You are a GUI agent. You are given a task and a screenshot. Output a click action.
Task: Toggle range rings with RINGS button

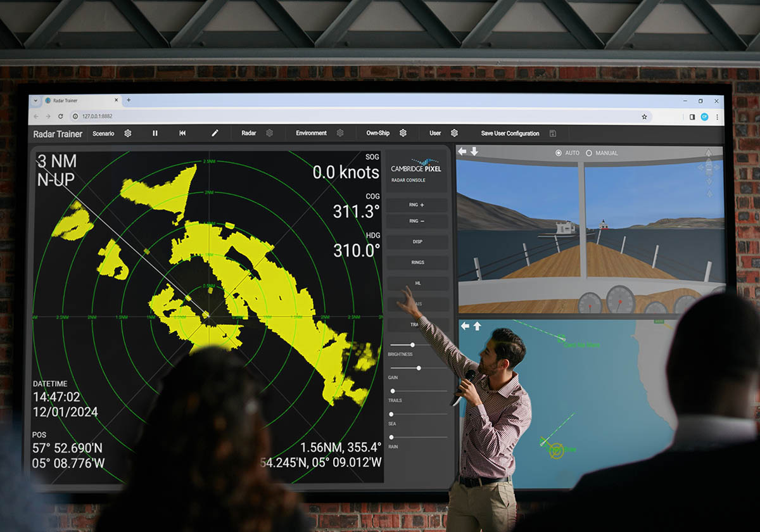417,262
